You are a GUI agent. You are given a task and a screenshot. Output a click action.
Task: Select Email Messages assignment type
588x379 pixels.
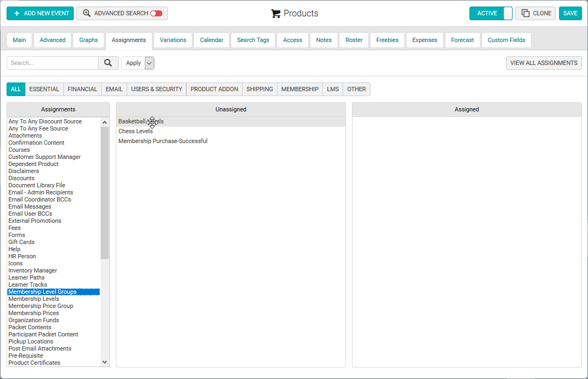(x=30, y=206)
